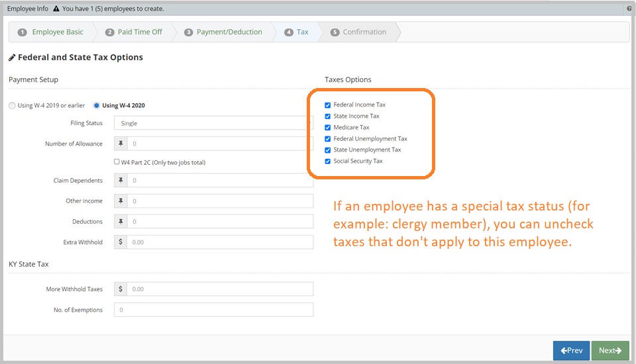Screen dimensions: 636x364
Task: Click the More Withhold Taxes field
Action: point(220,289)
